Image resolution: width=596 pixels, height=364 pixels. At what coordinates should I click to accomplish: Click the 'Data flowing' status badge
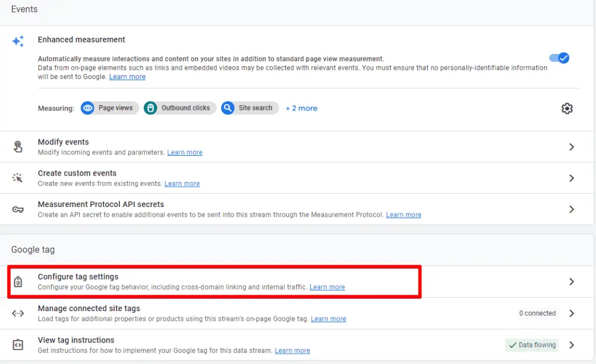(531, 344)
